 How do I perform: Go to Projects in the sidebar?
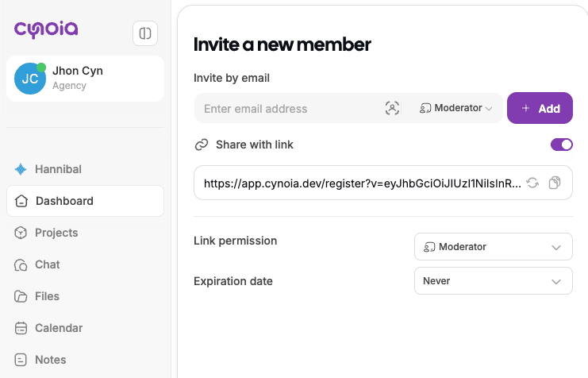point(56,233)
